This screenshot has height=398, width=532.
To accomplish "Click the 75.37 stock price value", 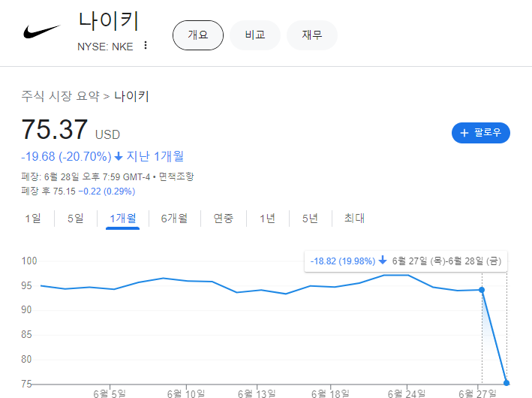I will tap(54, 129).
